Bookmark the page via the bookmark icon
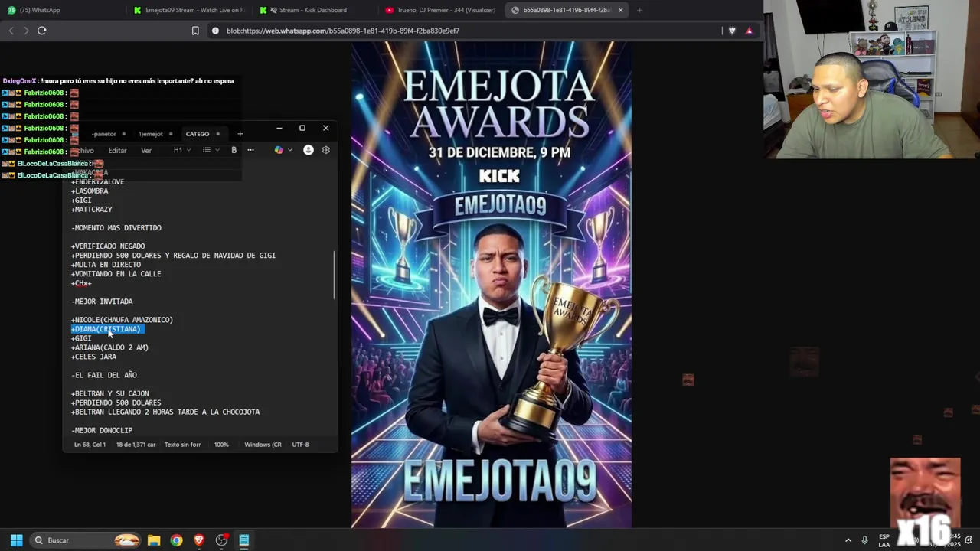This screenshot has width=980, height=551. pyautogui.click(x=195, y=31)
